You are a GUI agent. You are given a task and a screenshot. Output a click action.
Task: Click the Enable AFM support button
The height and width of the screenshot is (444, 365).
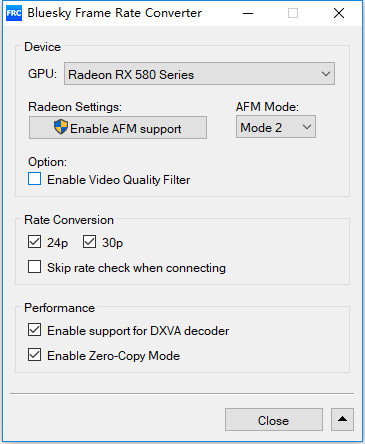[118, 128]
